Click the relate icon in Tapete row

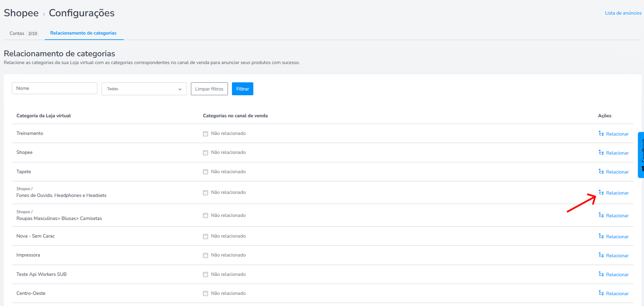point(601,171)
